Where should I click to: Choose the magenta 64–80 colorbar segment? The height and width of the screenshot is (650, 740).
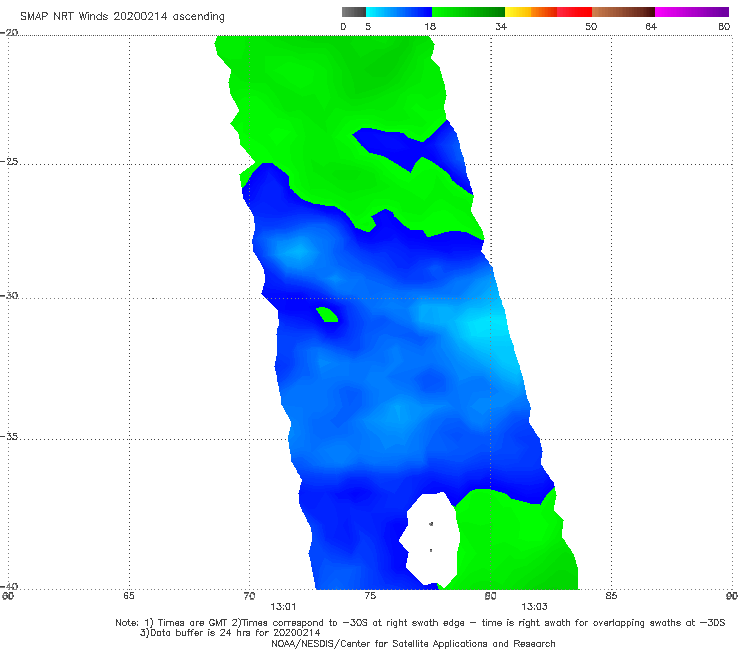pos(692,12)
